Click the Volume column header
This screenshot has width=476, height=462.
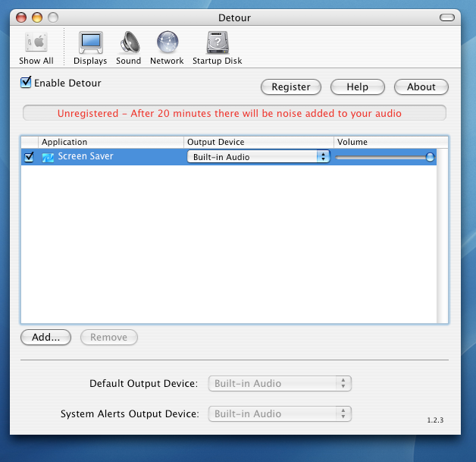[391, 142]
